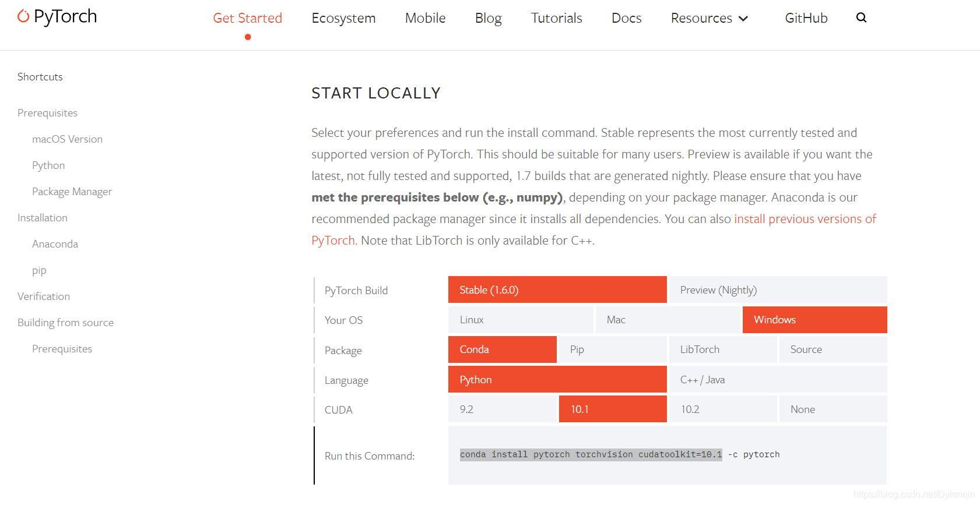
Task: Jump to Installation section shortcut
Action: pos(43,218)
